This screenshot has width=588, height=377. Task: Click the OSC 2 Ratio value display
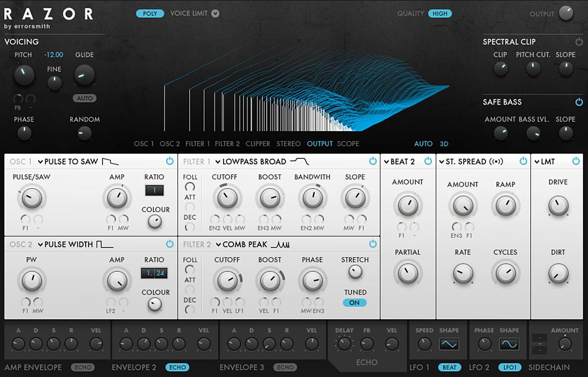[154, 272]
